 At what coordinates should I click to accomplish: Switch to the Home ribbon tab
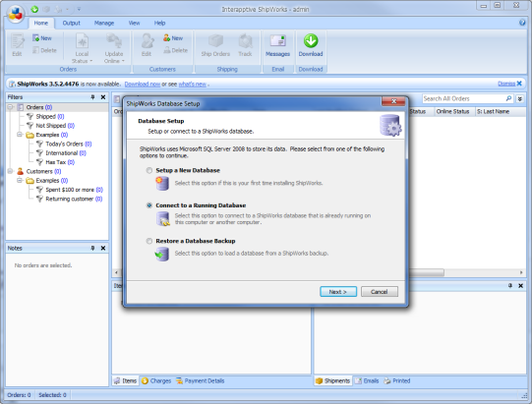(41, 23)
